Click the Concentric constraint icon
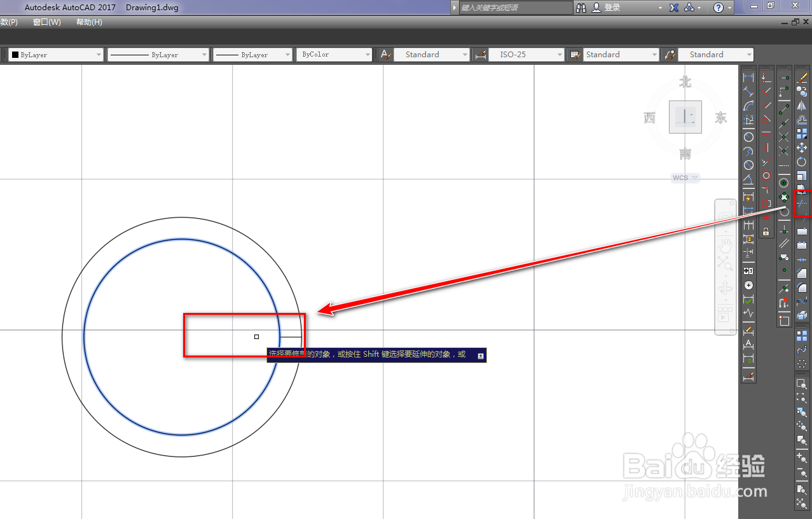This screenshot has width=812, height=519. (x=766, y=176)
